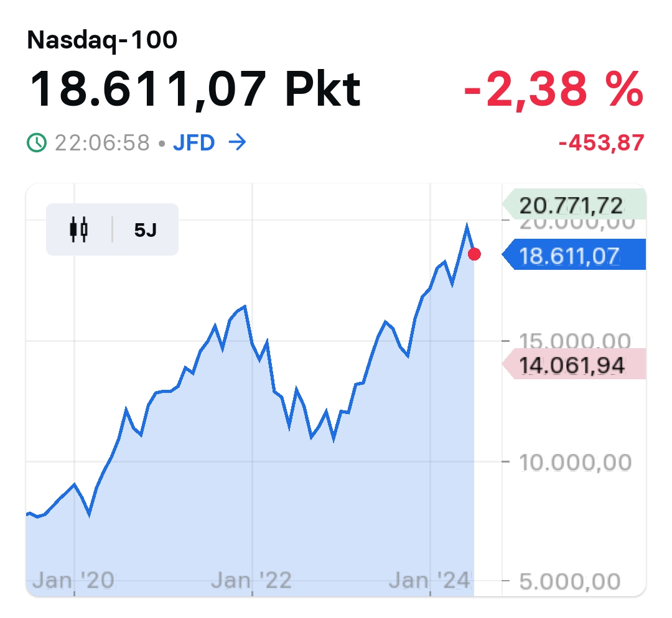Click the Jan '20 axis marker
The width and height of the screenshot is (672, 618).
[x=73, y=581]
